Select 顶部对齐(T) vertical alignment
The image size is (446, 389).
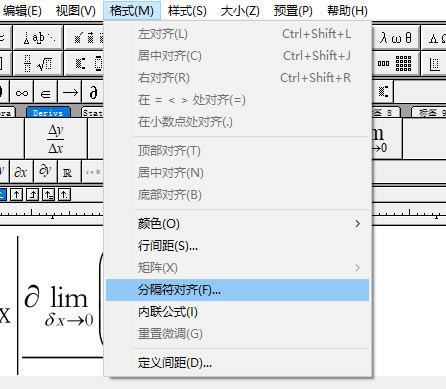click(237, 151)
